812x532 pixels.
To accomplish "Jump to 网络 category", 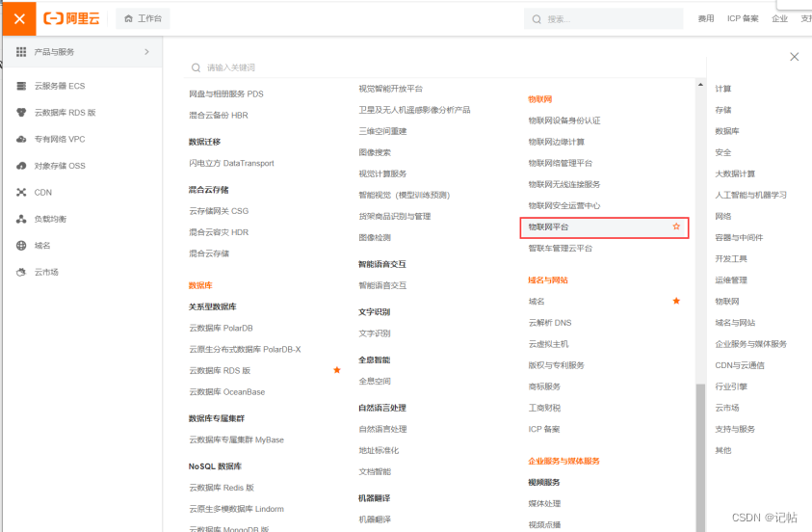I will pos(723,216).
